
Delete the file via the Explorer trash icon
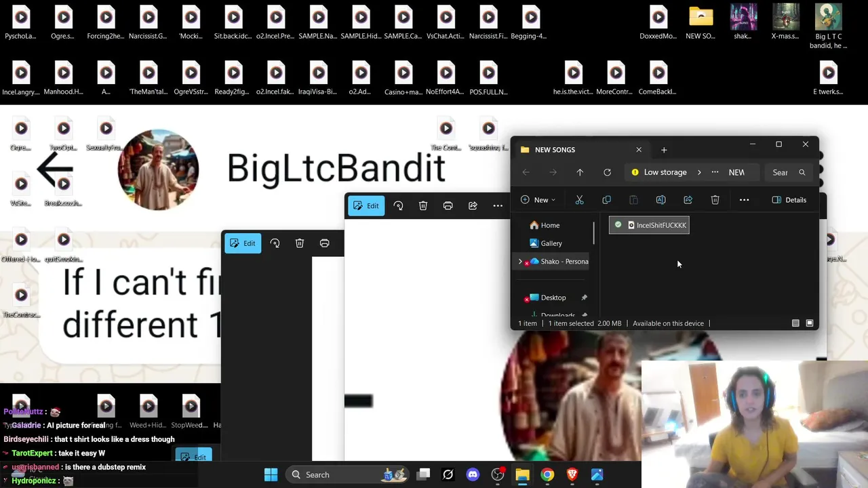715,200
